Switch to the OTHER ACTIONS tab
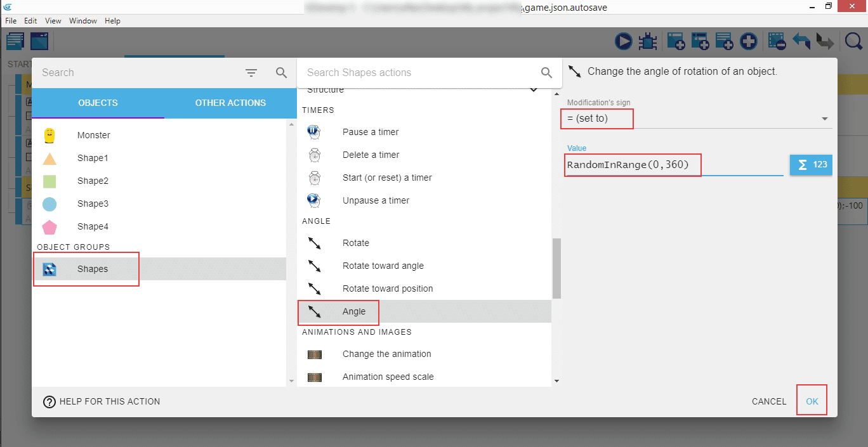The height and width of the screenshot is (447, 868). click(x=230, y=103)
